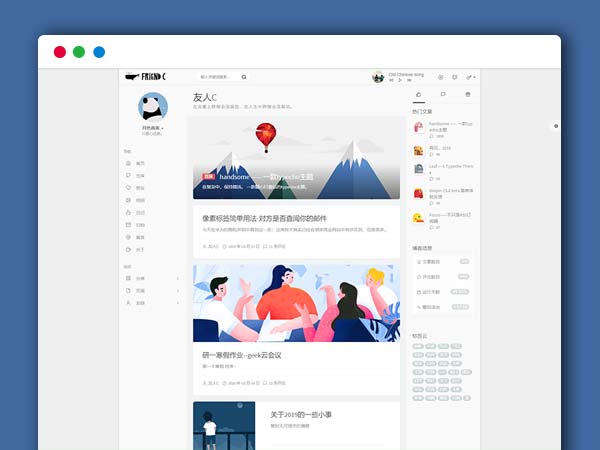
Task: Switch to the random posts tab icon
Action: point(467,95)
